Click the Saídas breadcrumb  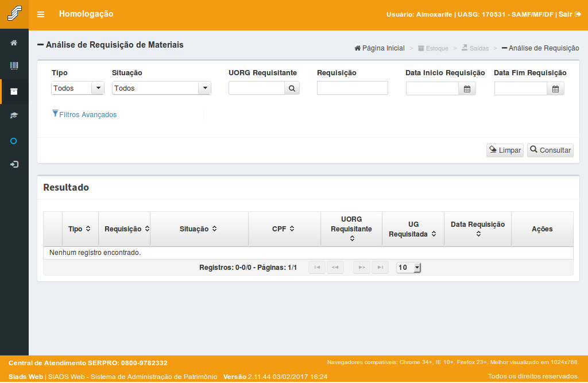point(475,48)
